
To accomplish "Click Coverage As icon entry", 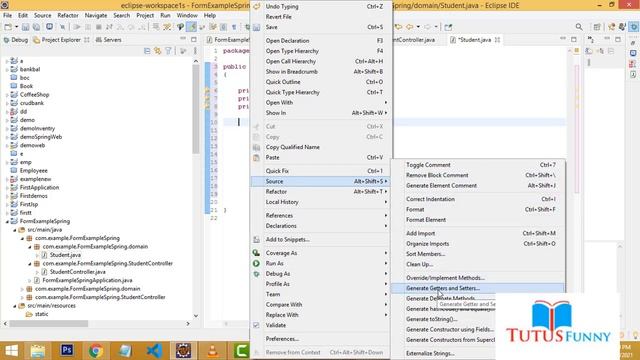I will click(256, 253).
